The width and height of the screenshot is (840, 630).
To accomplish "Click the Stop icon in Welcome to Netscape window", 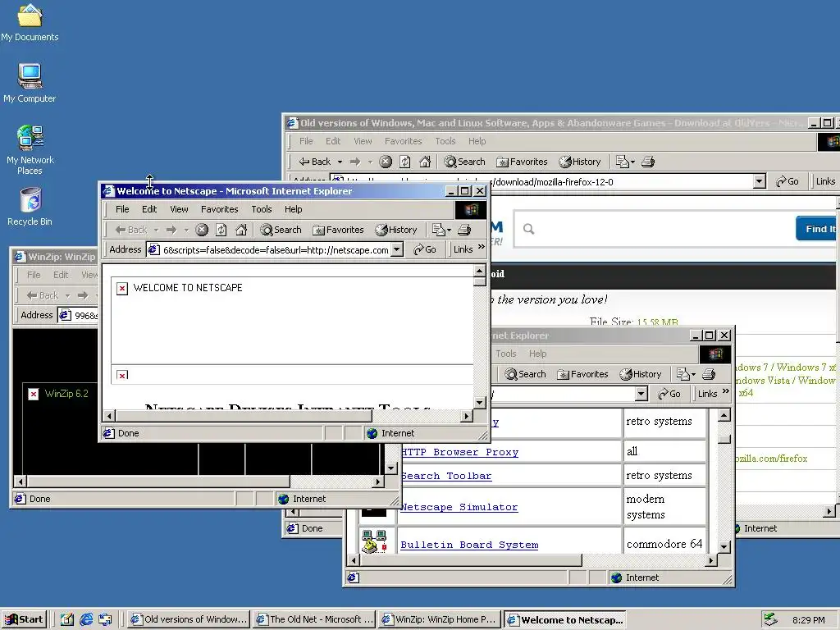I will 202,230.
